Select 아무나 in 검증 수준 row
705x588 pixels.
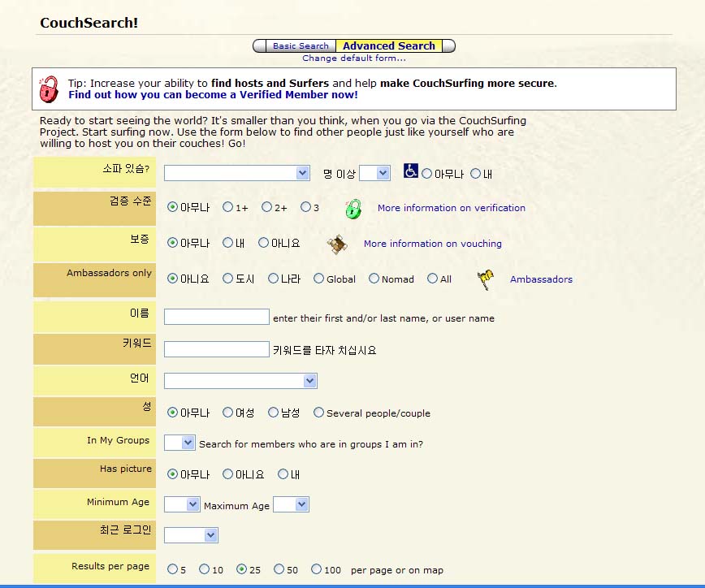[x=172, y=207]
